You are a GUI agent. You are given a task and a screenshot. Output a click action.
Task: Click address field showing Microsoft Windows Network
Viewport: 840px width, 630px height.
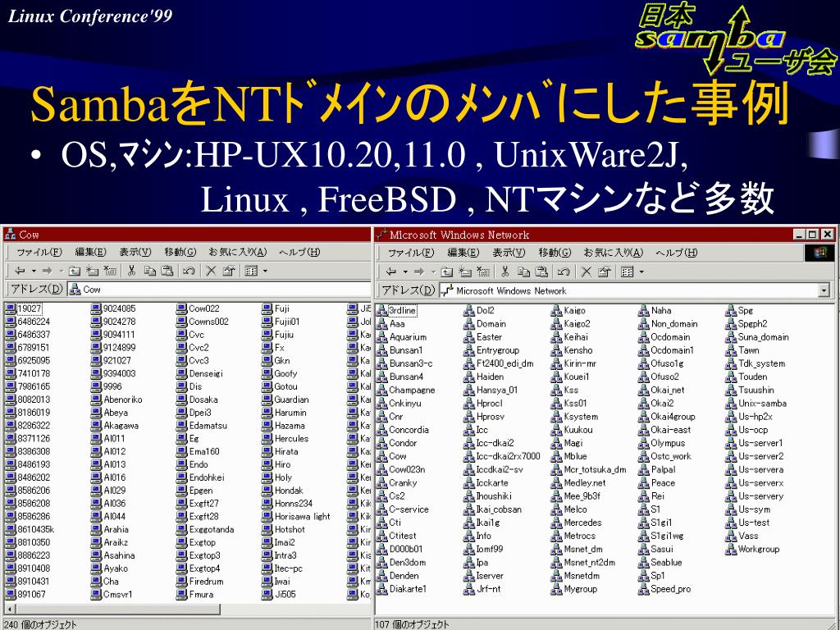tap(634, 290)
